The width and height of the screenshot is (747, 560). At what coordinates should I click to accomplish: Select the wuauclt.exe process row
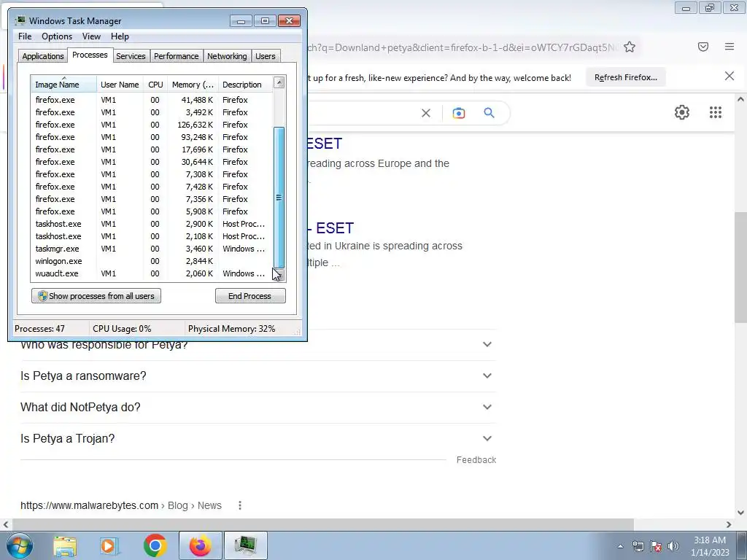[x=152, y=273]
